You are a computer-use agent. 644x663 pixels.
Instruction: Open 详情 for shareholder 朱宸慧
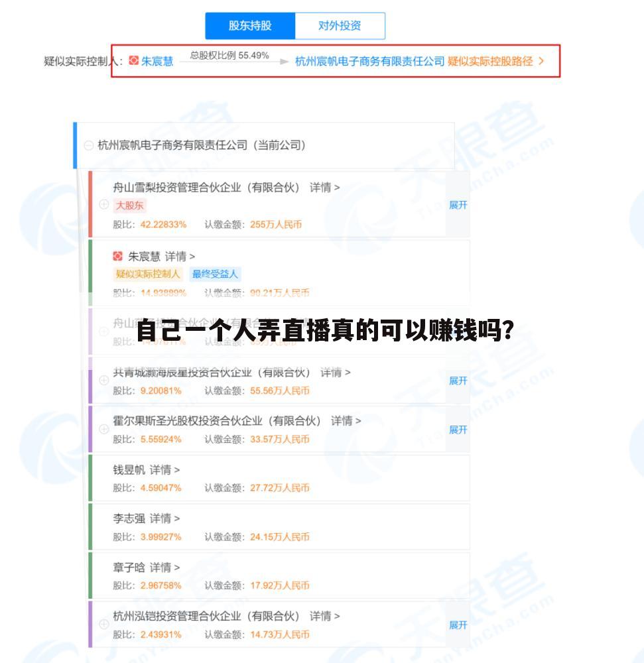(x=179, y=256)
